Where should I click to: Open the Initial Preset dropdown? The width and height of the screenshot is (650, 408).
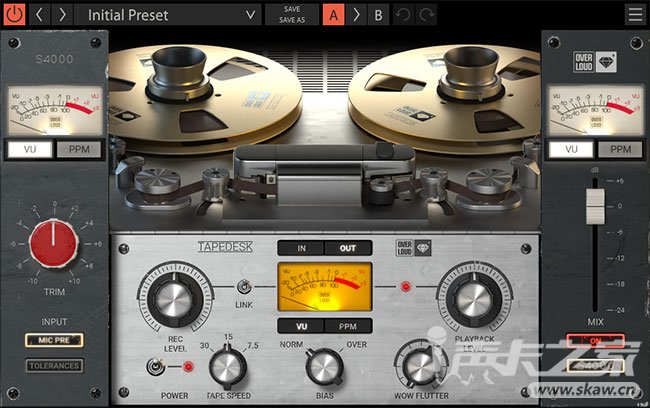click(x=168, y=15)
